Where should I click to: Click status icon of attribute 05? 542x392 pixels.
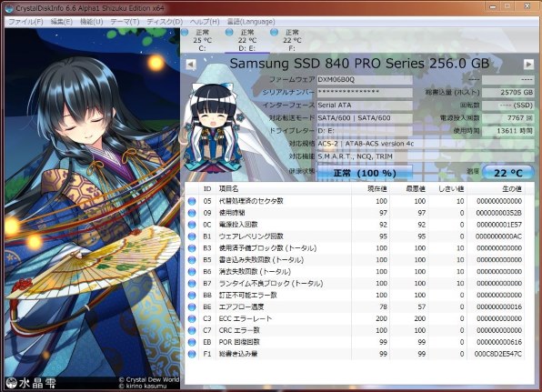192,201
